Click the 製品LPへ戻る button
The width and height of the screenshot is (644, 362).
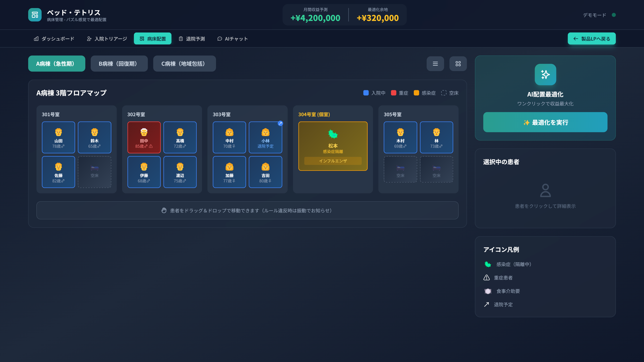pyautogui.click(x=592, y=39)
